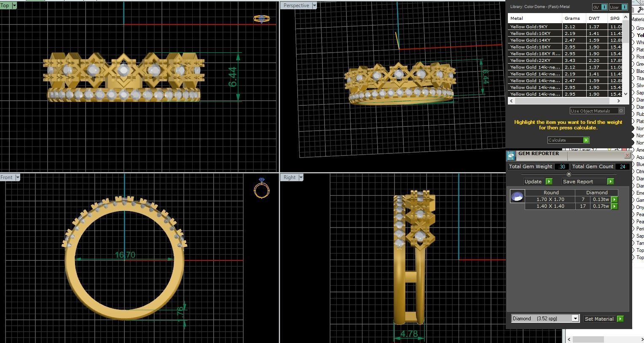Click the Right viewport title
This screenshot has height=343, width=644.
(x=290, y=177)
